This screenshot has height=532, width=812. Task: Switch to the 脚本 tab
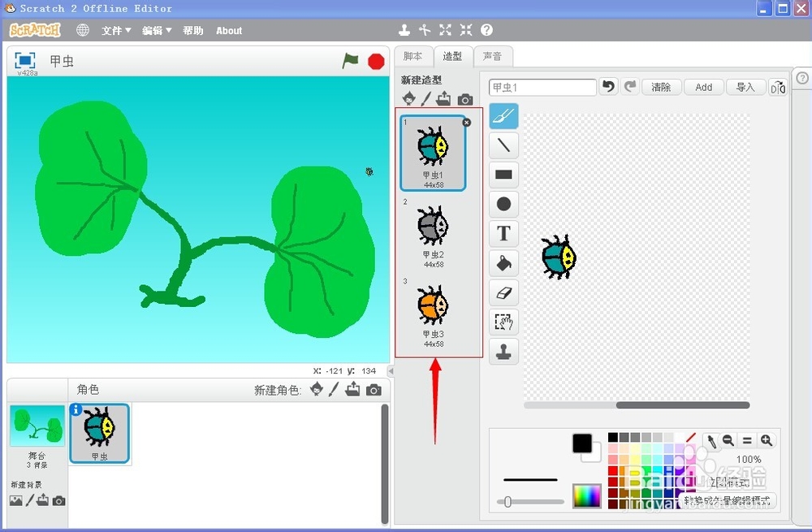(x=412, y=56)
